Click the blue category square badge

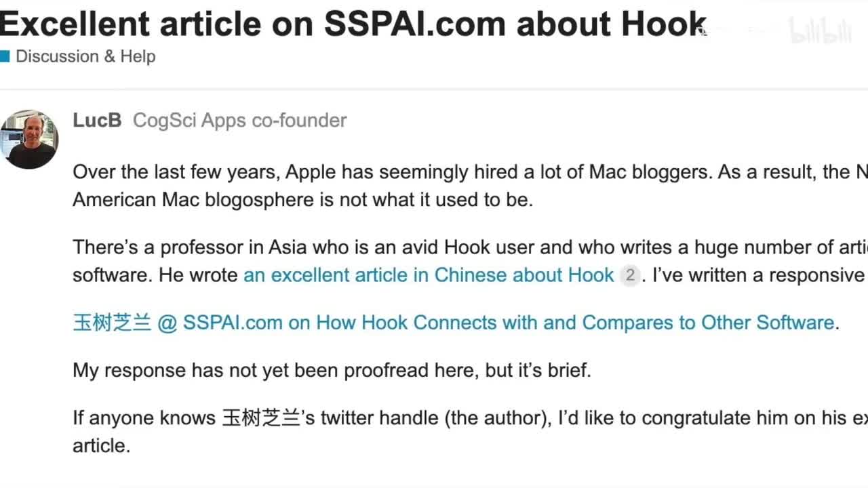coord(5,56)
